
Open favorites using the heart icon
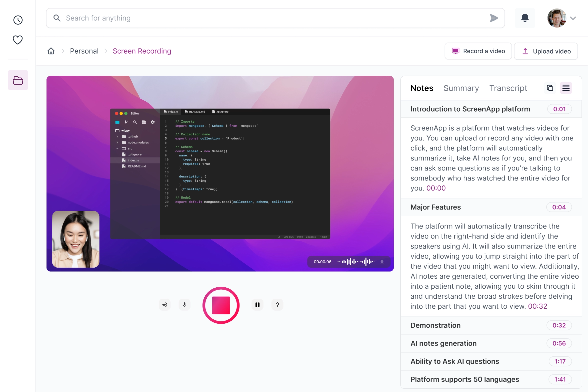click(x=18, y=40)
